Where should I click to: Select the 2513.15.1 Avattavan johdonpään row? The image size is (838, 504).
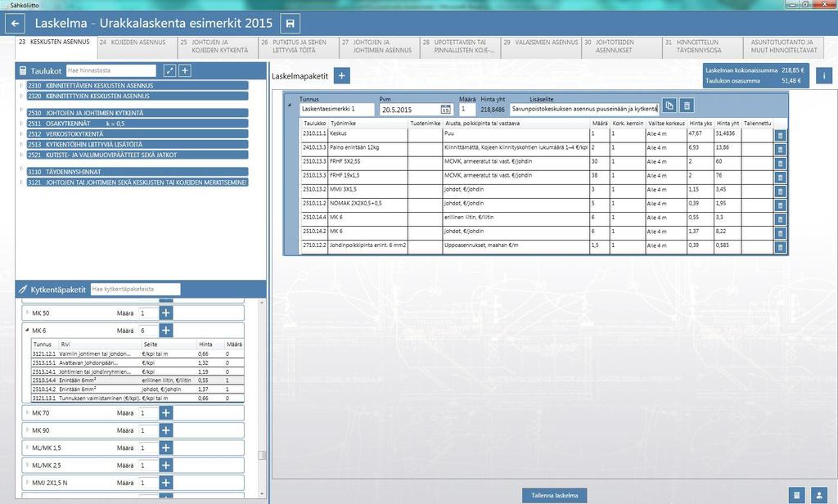[x=137, y=363]
